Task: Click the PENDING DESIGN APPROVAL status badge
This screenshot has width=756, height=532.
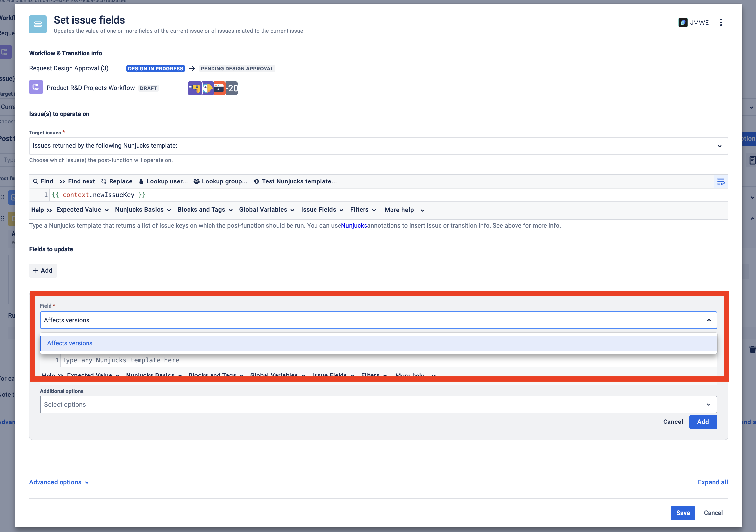Action: click(237, 68)
